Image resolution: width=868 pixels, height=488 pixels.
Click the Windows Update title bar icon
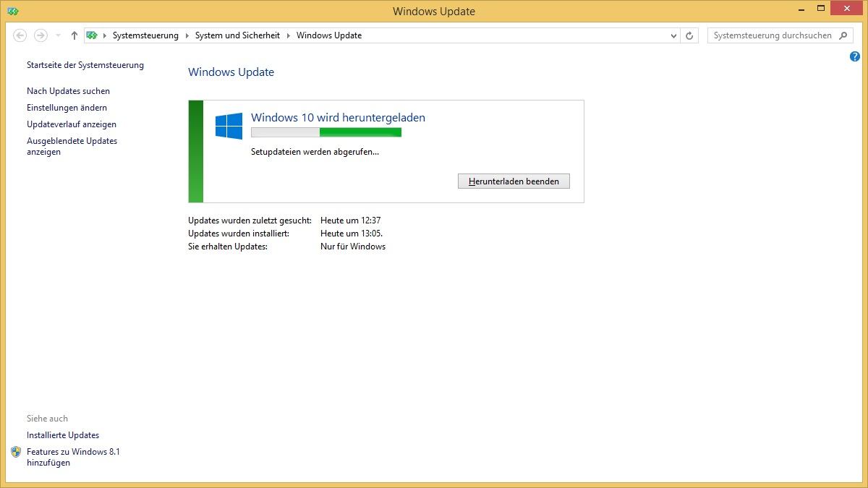tap(13, 12)
